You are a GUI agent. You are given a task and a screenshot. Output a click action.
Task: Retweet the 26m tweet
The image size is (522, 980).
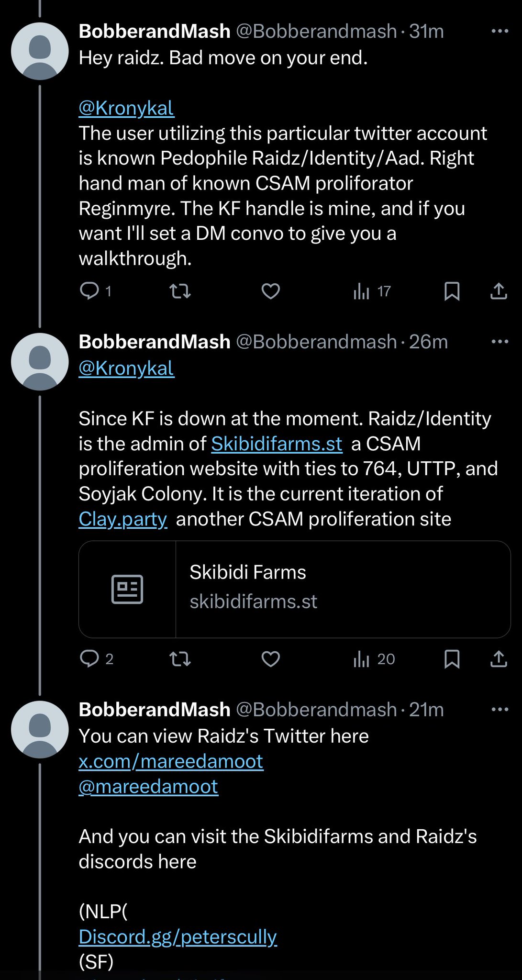coord(180,659)
